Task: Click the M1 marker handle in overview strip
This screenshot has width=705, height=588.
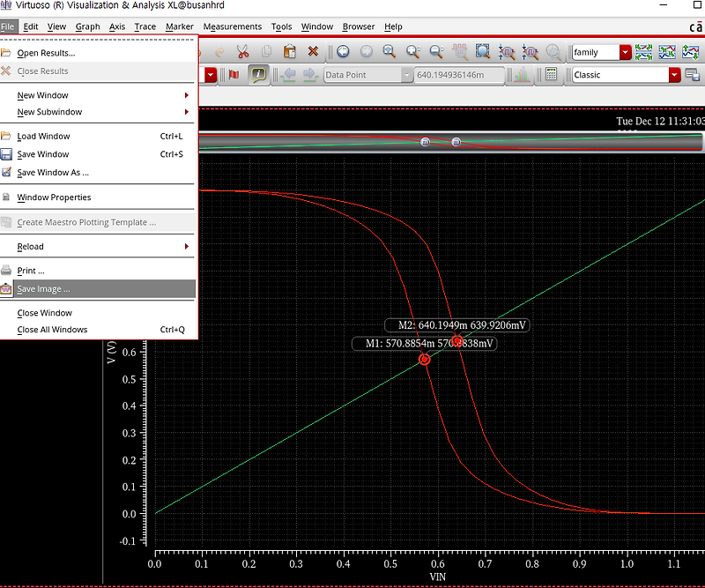Action: [425, 142]
